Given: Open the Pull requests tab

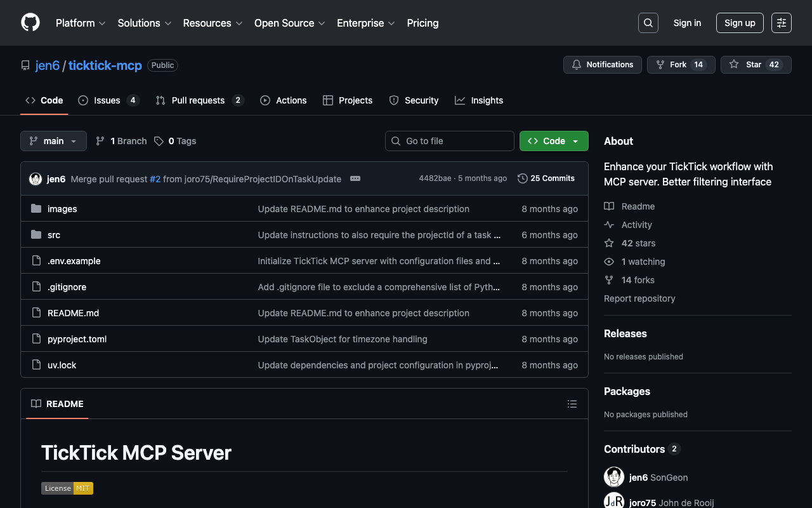Looking at the screenshot, I should [198, 100].
